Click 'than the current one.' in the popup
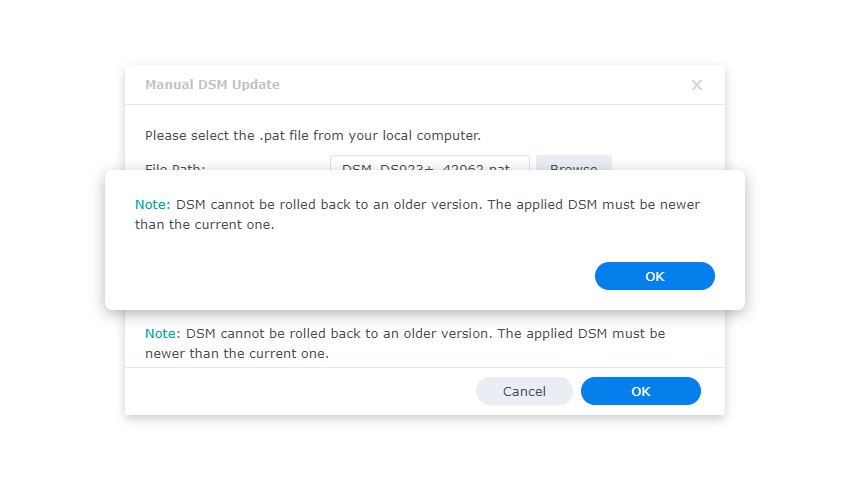 [205, 224]
